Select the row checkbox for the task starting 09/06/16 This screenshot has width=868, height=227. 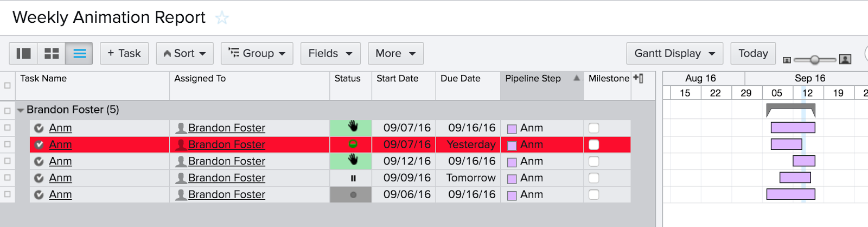7,194
